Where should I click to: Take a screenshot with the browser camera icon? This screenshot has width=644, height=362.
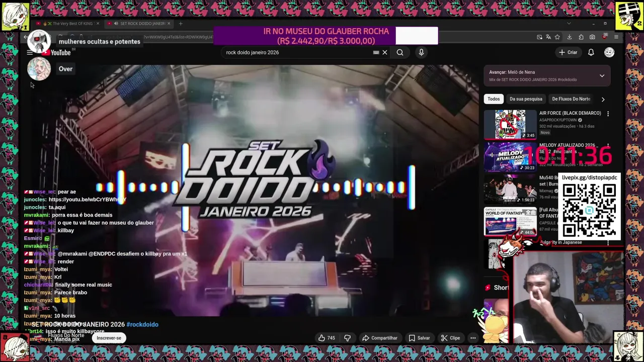593,37
